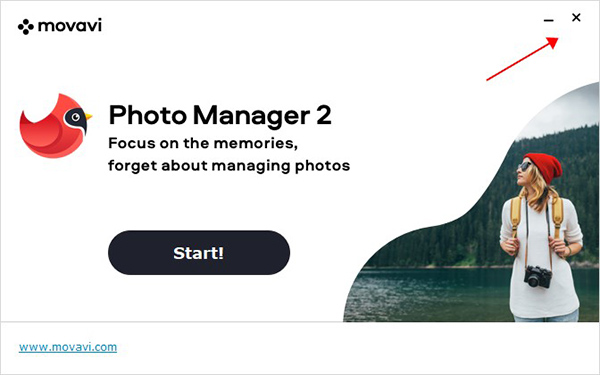Click the Movavi four-dot logo symbol
This screenshot has height=375, width=600.
pos(26,26)
